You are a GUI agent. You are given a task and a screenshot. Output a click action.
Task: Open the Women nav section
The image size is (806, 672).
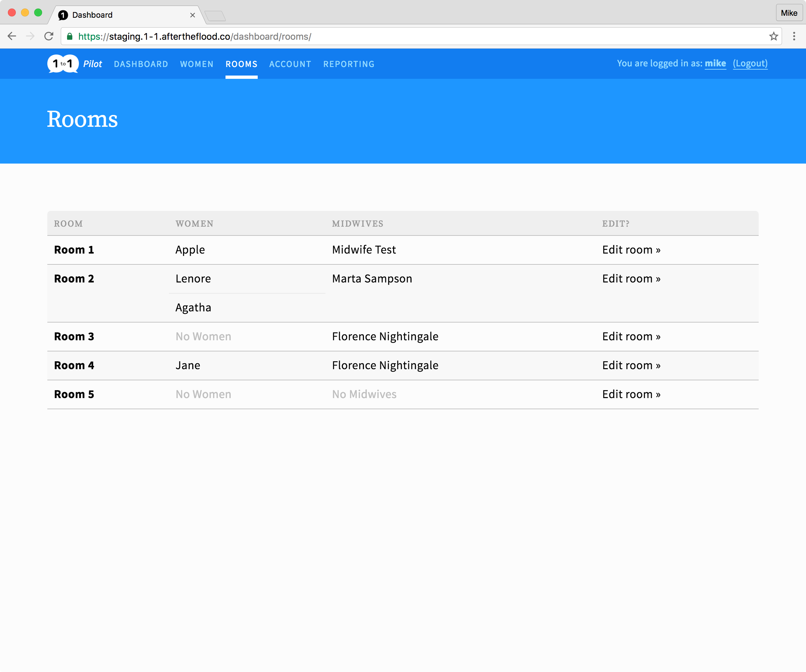coord(197,64)
